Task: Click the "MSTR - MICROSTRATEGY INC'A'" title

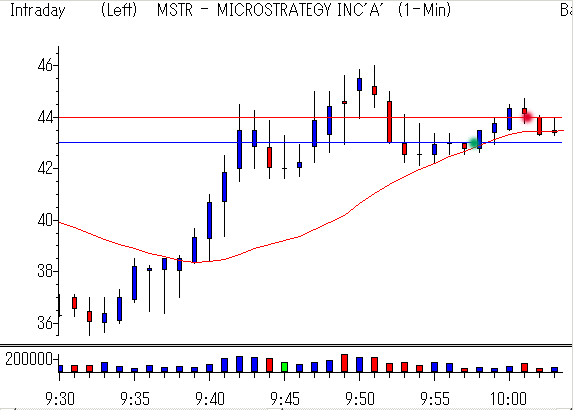Action: [269, 10]
